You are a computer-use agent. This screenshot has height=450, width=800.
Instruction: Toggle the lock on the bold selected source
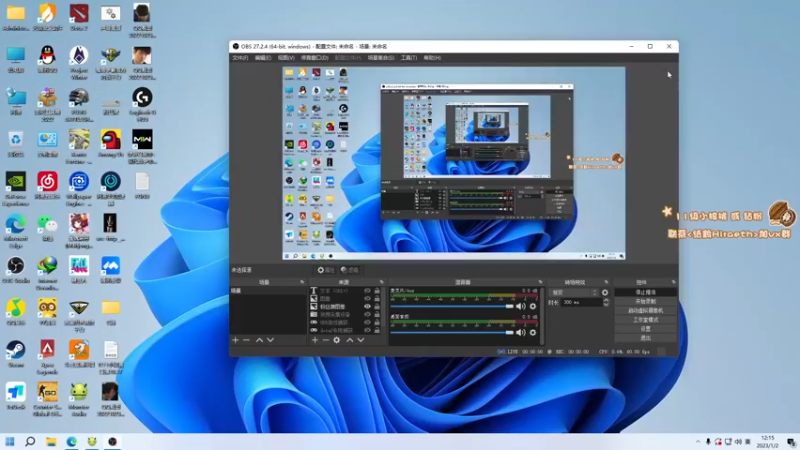[377, 307]
